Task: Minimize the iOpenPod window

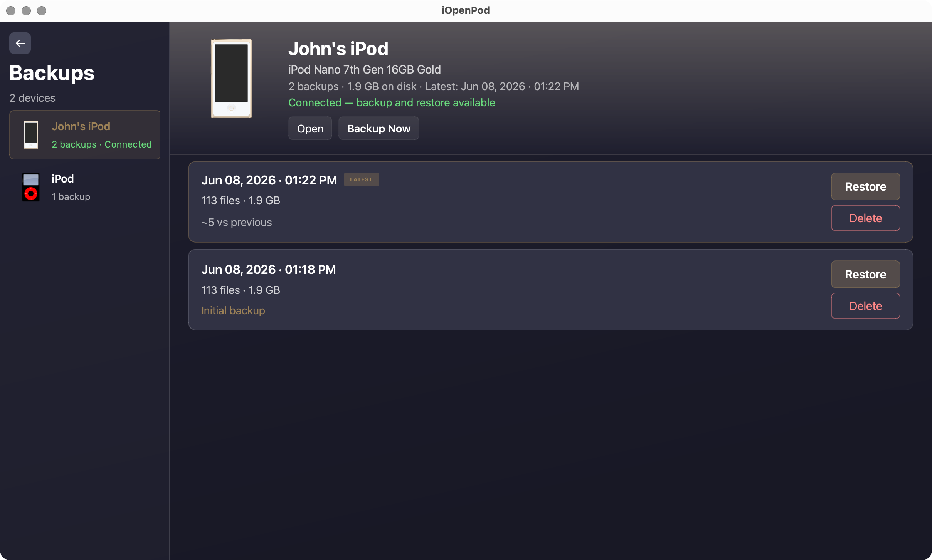Action: 26,11
